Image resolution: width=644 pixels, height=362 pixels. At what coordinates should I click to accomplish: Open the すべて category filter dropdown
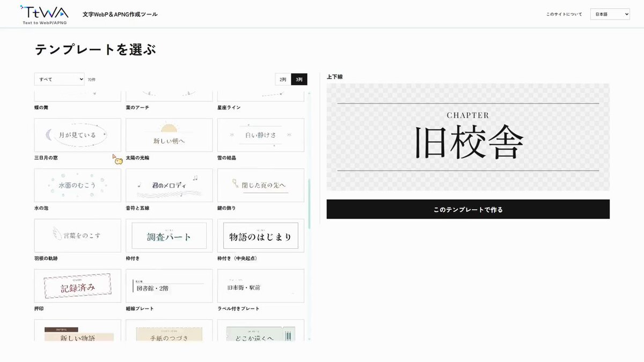click(x=60, y=79)
